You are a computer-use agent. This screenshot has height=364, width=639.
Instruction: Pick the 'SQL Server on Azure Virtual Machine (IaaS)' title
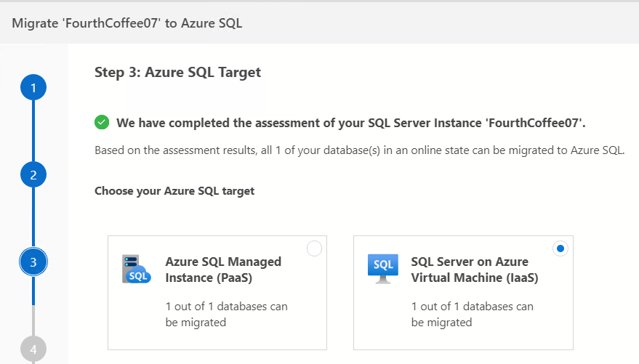[x=474, y=270]
